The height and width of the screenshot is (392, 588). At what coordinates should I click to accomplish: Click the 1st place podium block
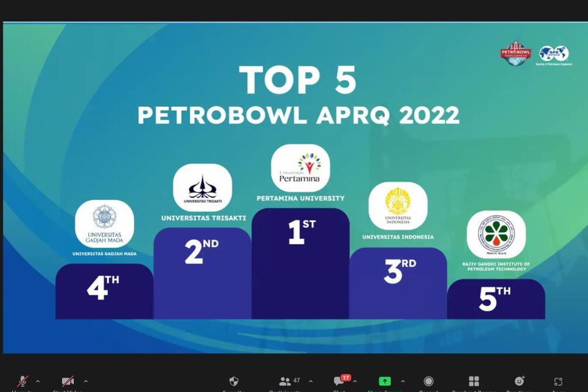[x=300, y=264]
